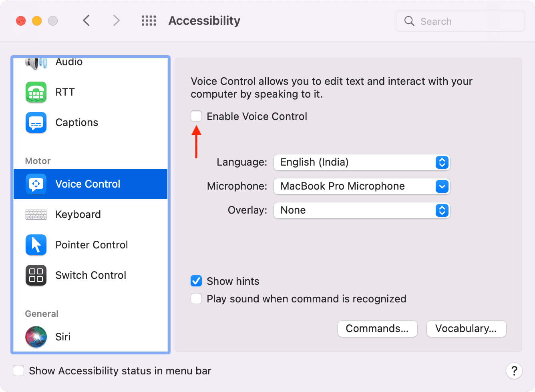
Task: Open the Show All grid icon
Action: (x=149, y=21)
